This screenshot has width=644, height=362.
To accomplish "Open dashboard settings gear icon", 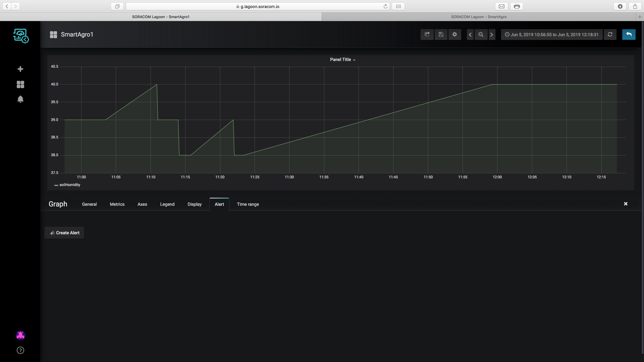I will coord(455,35).
